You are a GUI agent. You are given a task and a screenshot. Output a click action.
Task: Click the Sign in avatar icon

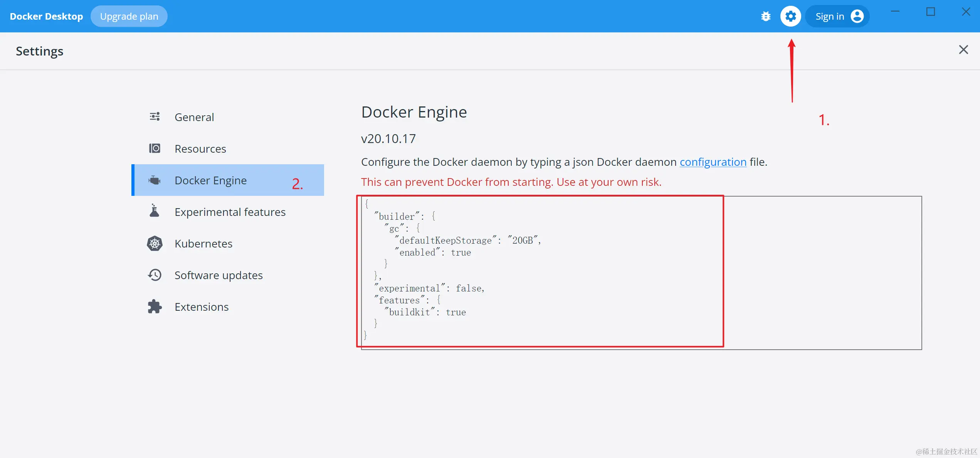tap(857, 16)
